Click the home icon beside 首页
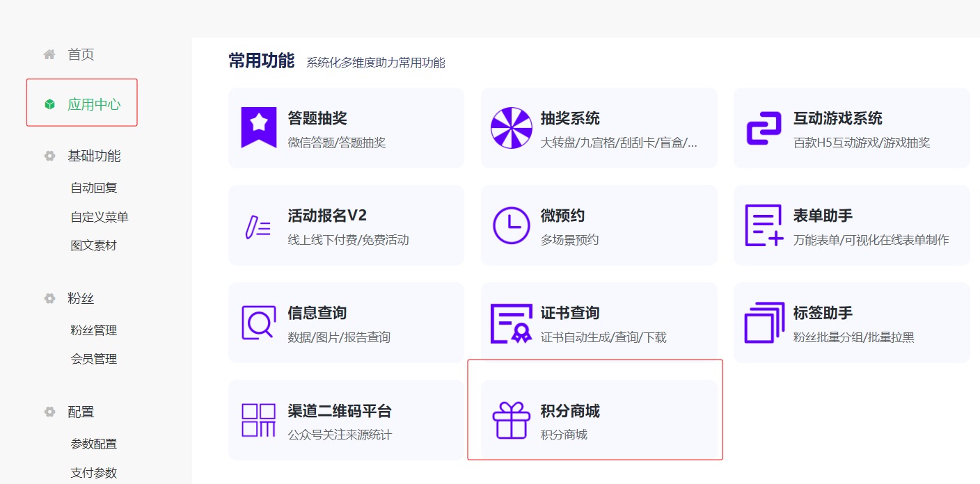Screen dimensions: 980x484 click(49, 54)
